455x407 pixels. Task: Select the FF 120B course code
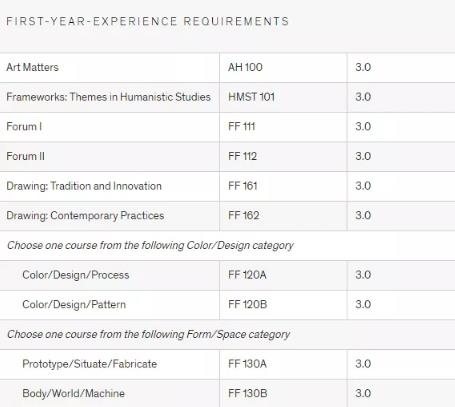[248, 305]
